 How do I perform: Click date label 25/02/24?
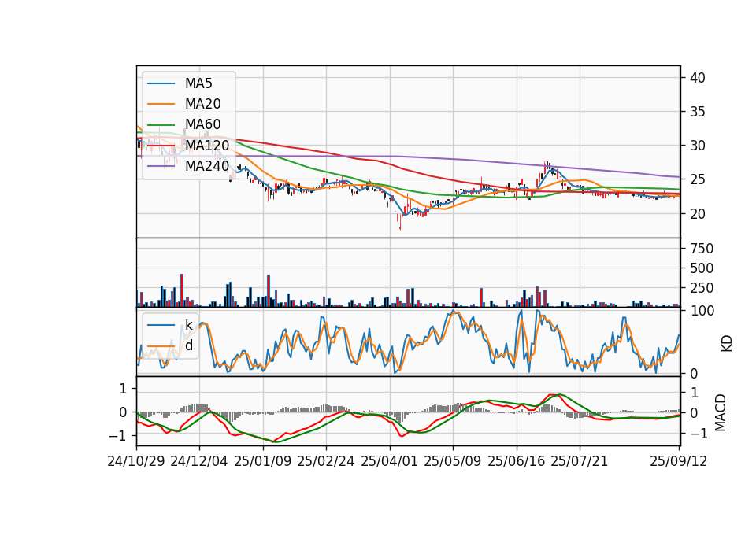click(326, 461)
